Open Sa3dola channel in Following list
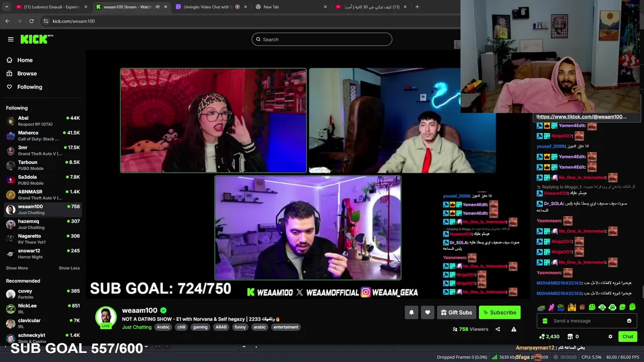This screenshot has width=644, height=362. pyautogui.click(x=43, y=180)
